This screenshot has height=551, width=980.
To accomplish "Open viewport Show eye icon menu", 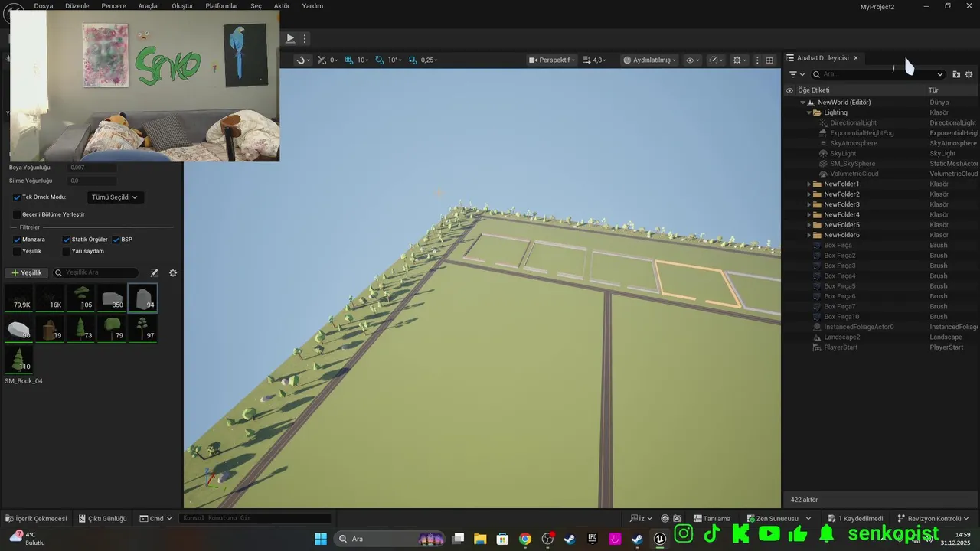I will 693,60.
